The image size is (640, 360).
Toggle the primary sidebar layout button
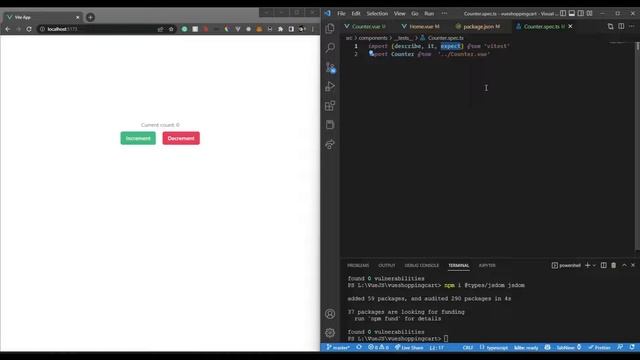(563, 13)
